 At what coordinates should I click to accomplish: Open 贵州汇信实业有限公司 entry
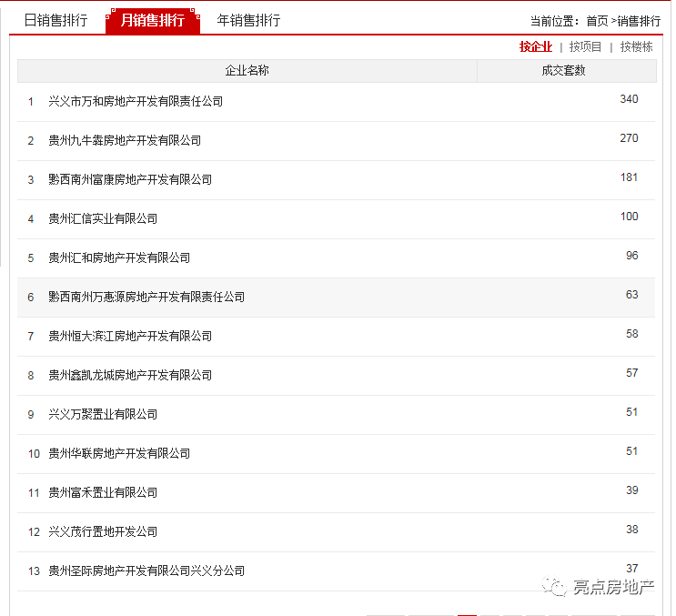(x=103, y=219)
